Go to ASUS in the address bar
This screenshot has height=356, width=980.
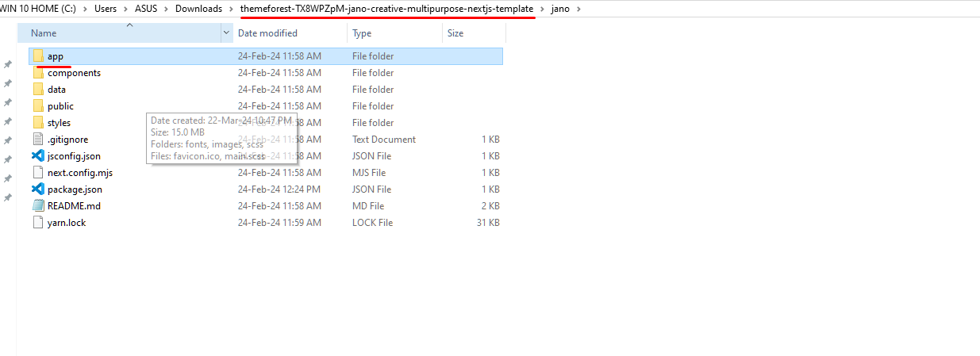(146, 9)
